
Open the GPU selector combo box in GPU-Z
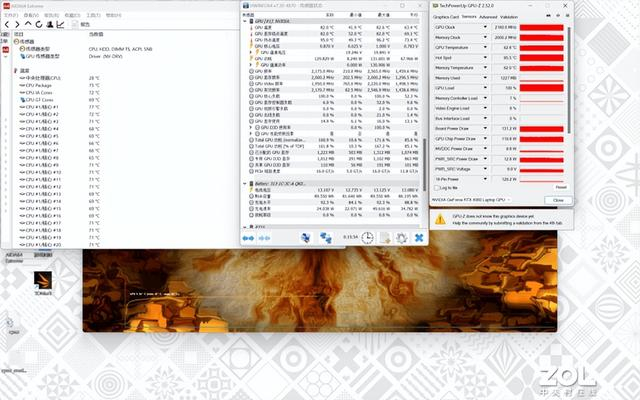(471, 200)
